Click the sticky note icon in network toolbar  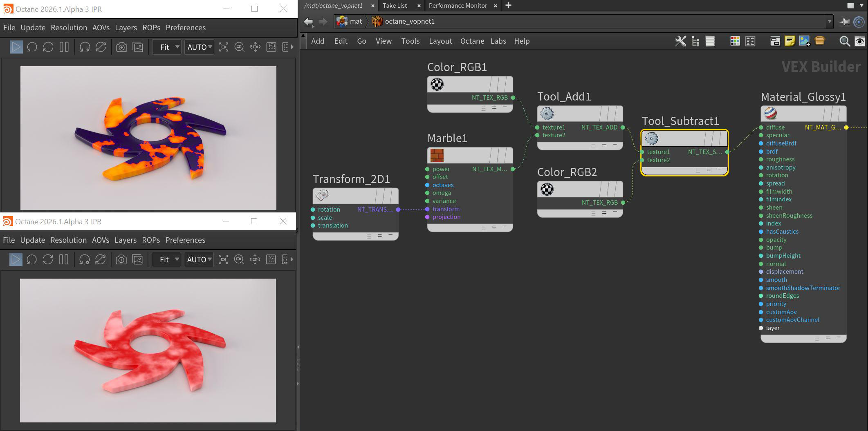790,41
